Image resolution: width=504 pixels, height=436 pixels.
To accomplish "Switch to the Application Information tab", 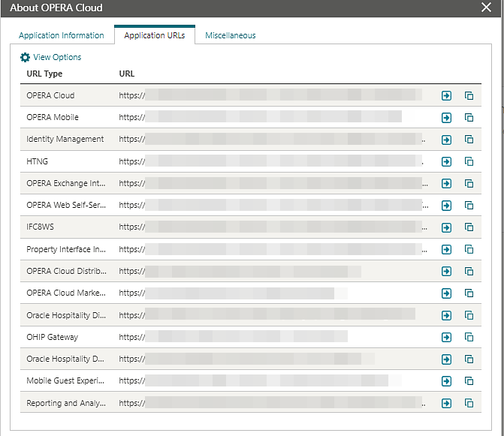I will pyautogui.click(x=62, y=35).
